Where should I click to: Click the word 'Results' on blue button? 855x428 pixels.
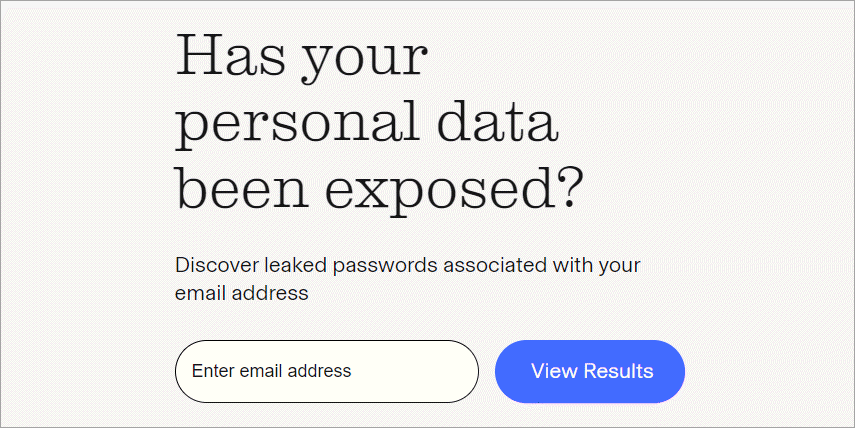(x=618, y=371)
